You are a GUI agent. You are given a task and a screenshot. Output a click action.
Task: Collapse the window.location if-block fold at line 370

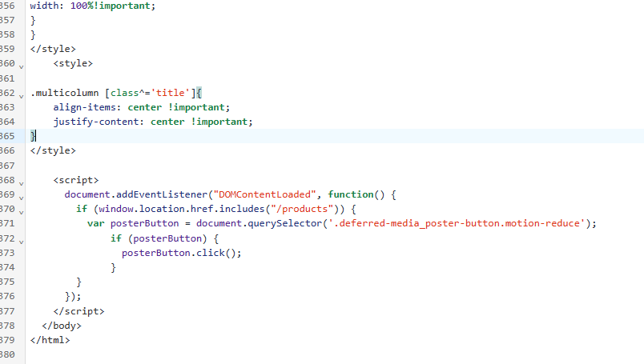[x=22, y=212]
